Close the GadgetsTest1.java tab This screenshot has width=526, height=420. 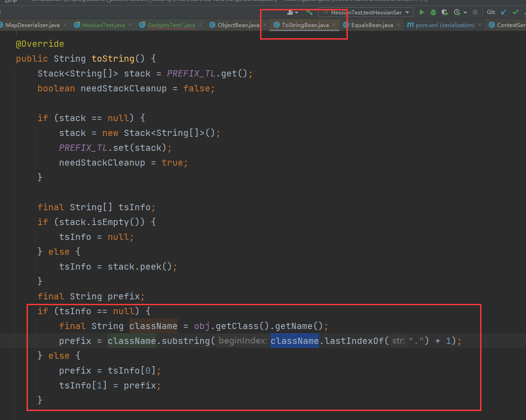pyautogui.click(x=200, y=25)
